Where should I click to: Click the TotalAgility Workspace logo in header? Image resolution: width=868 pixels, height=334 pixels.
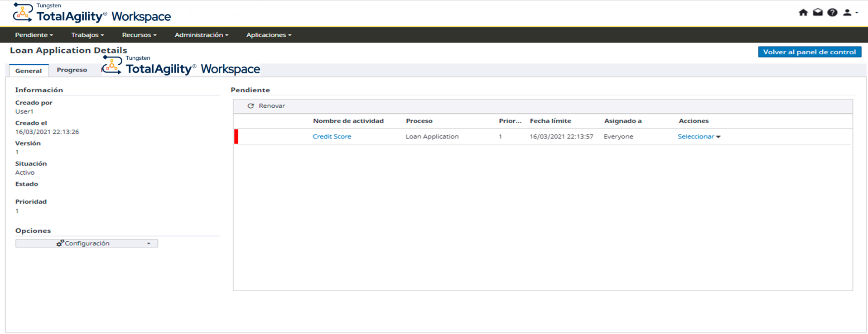point(92,13)
